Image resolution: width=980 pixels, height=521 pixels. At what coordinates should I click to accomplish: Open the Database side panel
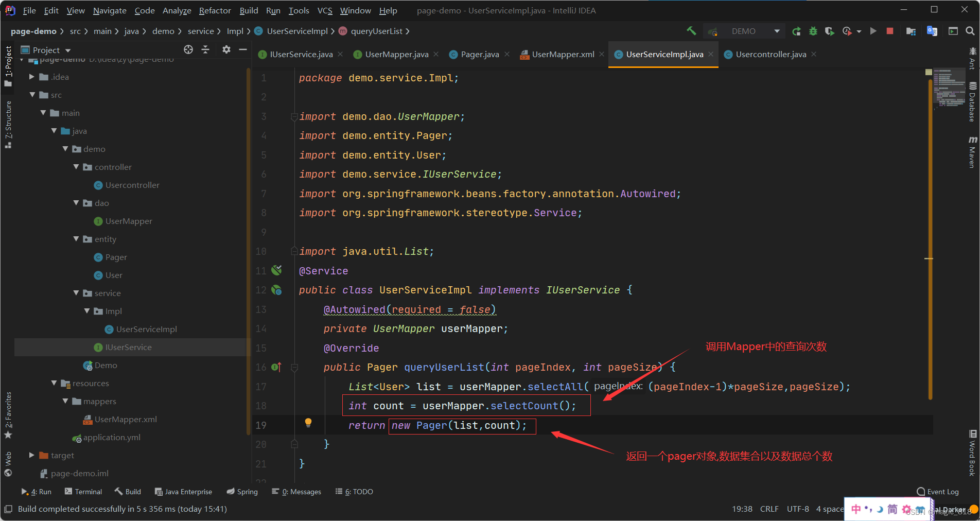point(972,101)
